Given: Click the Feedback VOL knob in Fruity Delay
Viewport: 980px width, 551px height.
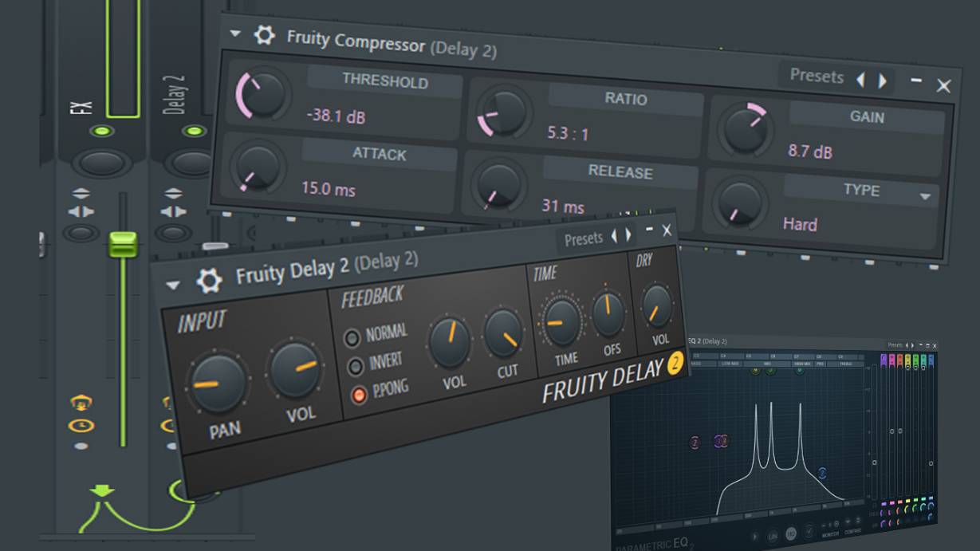Looking at the screenshot, I should tap(449, 342).
